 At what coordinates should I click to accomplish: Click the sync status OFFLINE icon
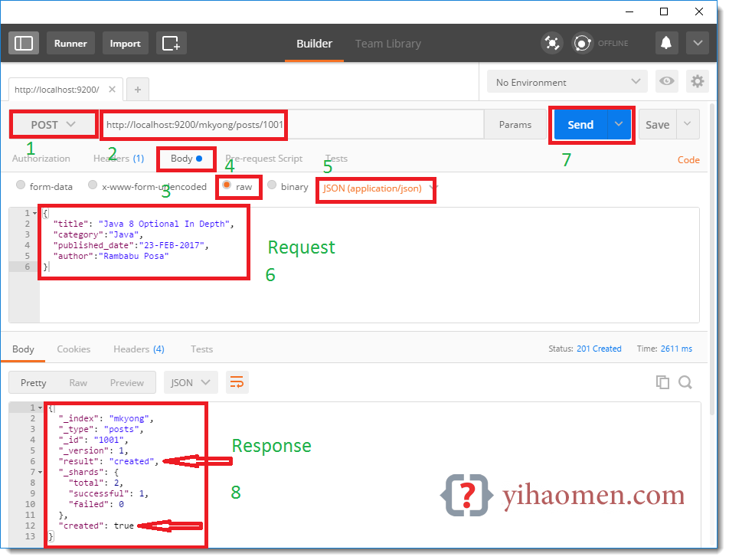point(582,43)
